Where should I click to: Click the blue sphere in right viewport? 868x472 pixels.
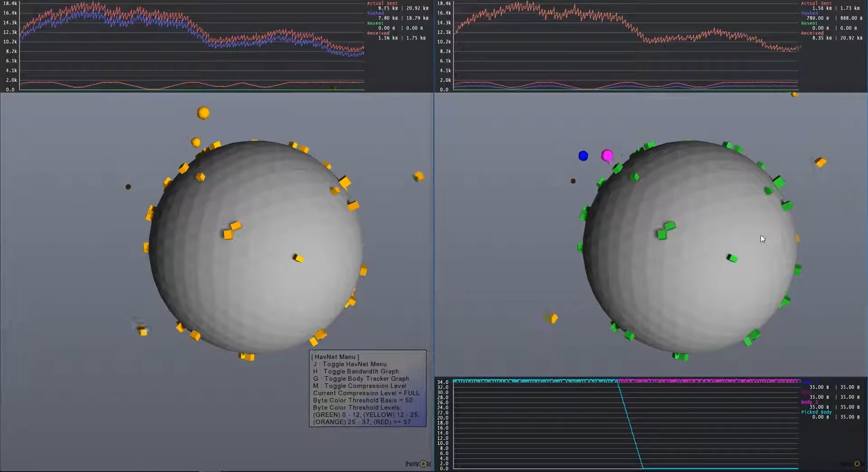[583, 156]
